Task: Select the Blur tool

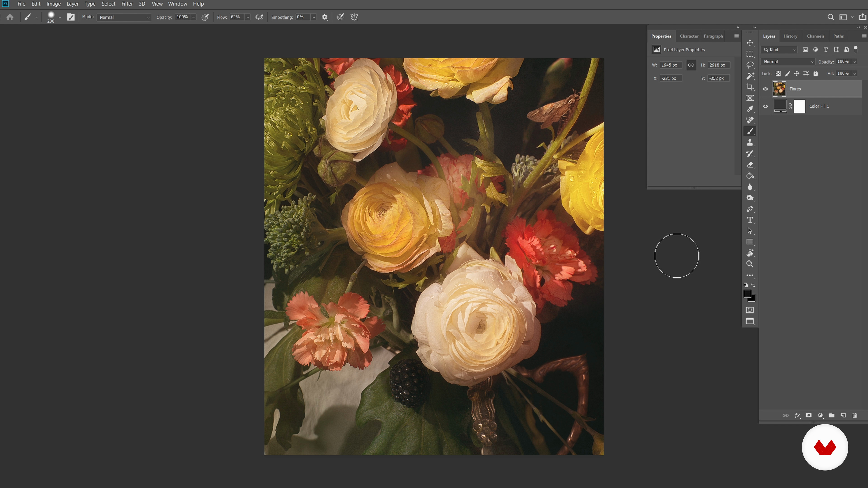Action: tap(750, 187)
